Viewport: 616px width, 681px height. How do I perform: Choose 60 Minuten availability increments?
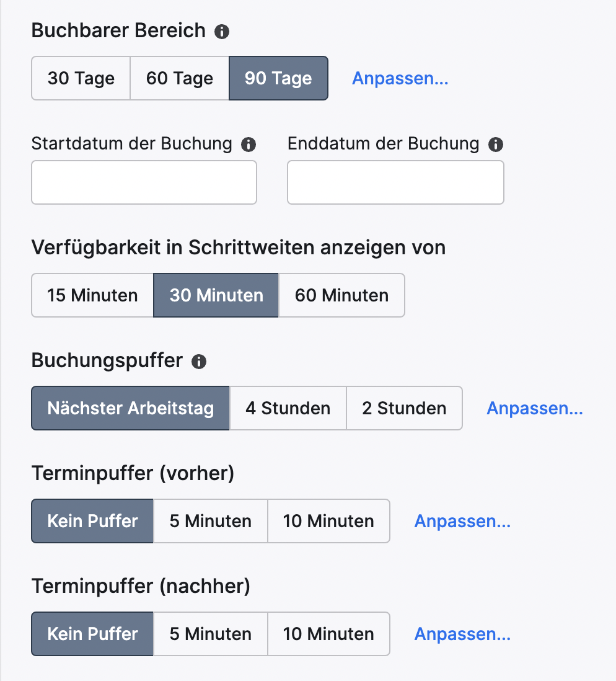[341, 295]
